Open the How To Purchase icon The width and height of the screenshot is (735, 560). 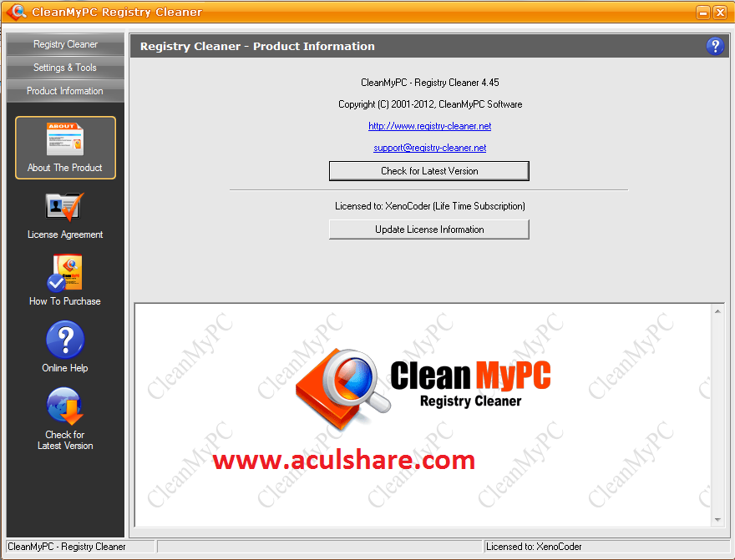[64, 273]
